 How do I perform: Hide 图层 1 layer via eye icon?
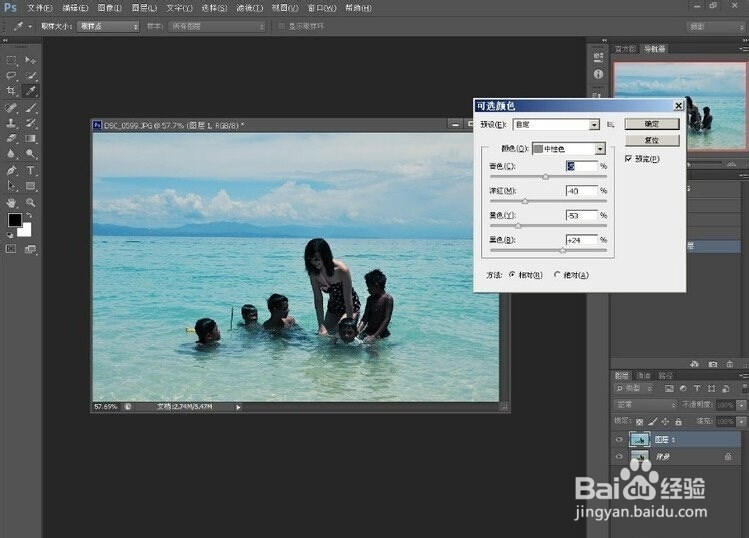coord(619,440)
